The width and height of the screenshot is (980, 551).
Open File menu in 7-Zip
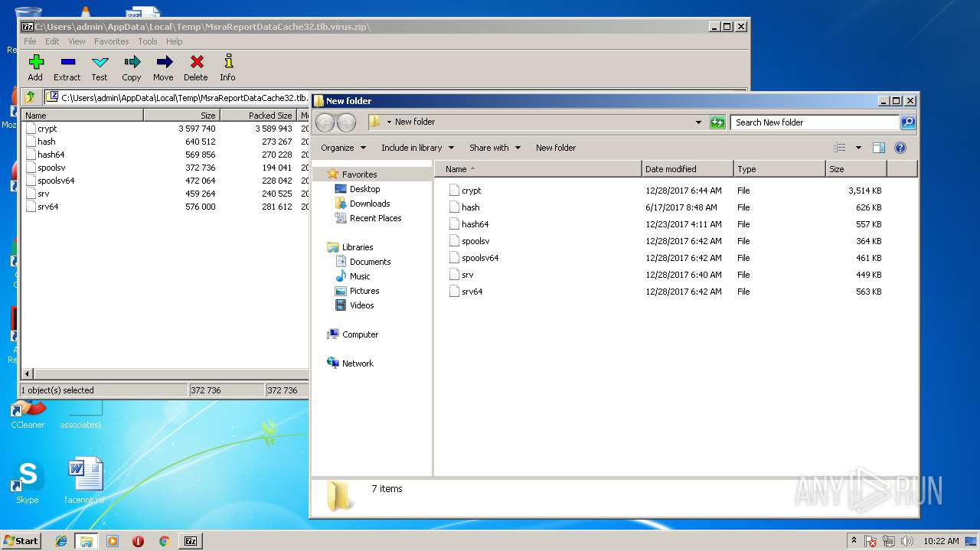pos(30,41)
